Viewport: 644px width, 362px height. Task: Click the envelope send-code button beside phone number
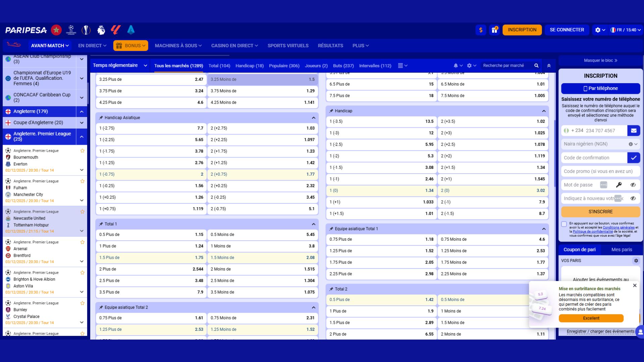(634, 130)
